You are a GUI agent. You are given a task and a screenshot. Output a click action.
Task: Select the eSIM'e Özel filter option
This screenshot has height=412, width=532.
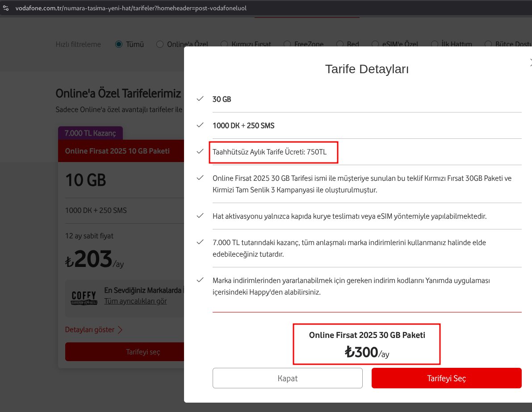[x=375, y=44]
